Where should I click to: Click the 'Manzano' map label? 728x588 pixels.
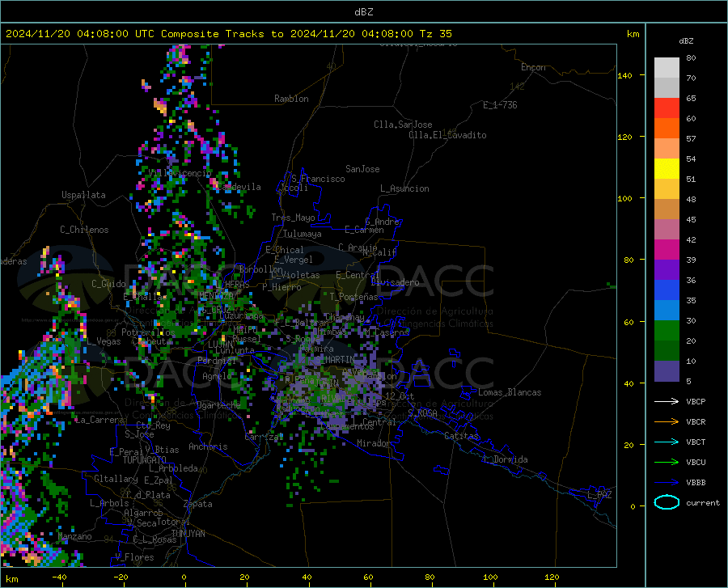pos(74,536)
